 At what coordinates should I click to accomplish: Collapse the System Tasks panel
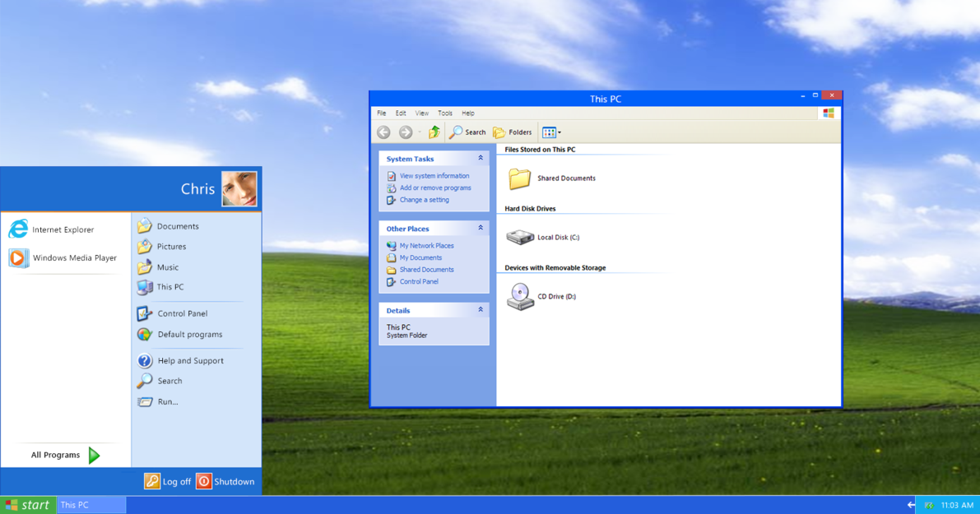pyautogui.click(x=481, y=158)
